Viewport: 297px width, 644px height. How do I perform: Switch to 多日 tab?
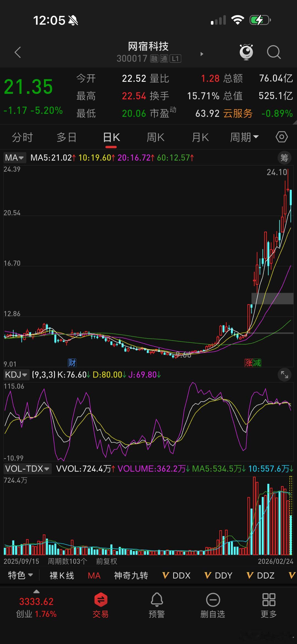67,137
